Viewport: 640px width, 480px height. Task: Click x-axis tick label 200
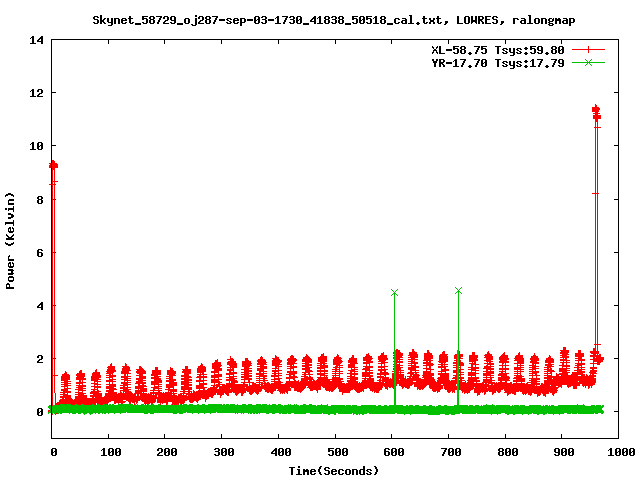click(x=167, y=452)
